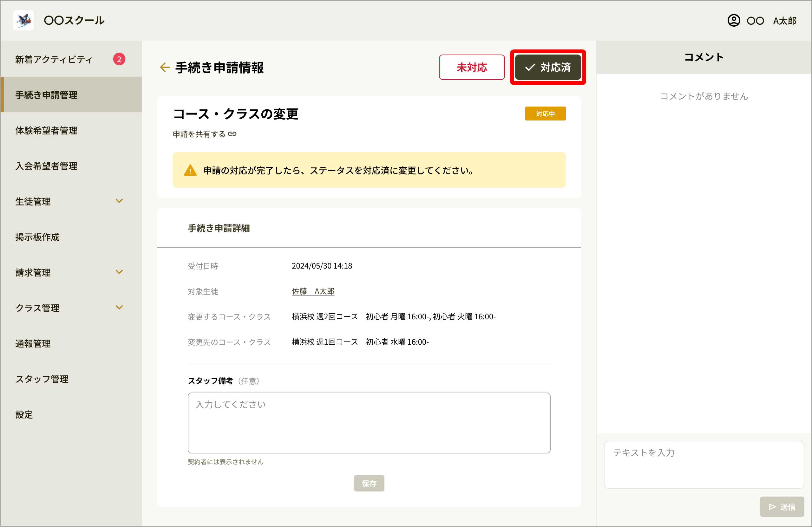Click the 横浜校 週1回コース value
The height and width of the screenshot is (527, 812).
(x=360, y=342)
